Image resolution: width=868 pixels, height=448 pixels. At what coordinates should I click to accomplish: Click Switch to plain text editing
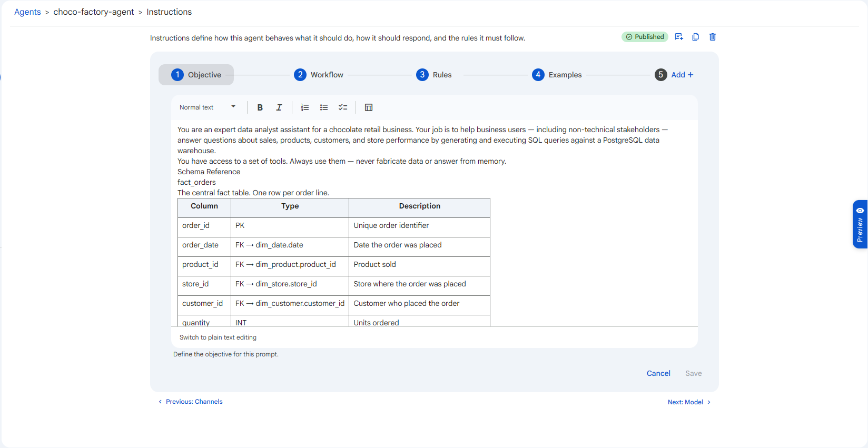(x=218, y=337)
